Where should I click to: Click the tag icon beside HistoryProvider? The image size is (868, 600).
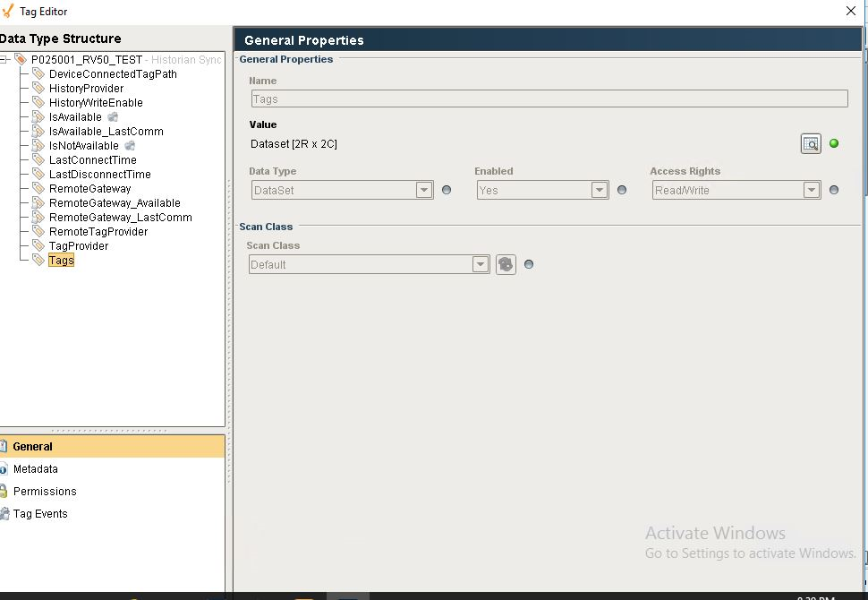(38, 88)
